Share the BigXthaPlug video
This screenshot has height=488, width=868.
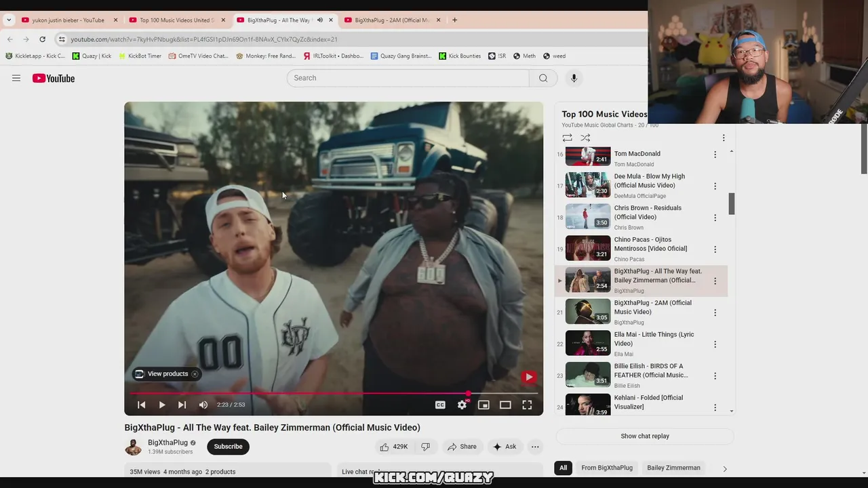[462, 447]
